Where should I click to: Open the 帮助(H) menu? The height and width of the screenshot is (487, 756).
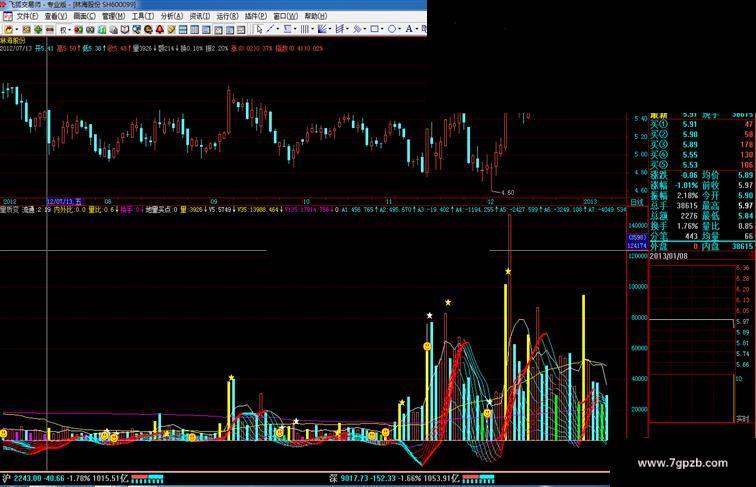(x=315, y=16)
